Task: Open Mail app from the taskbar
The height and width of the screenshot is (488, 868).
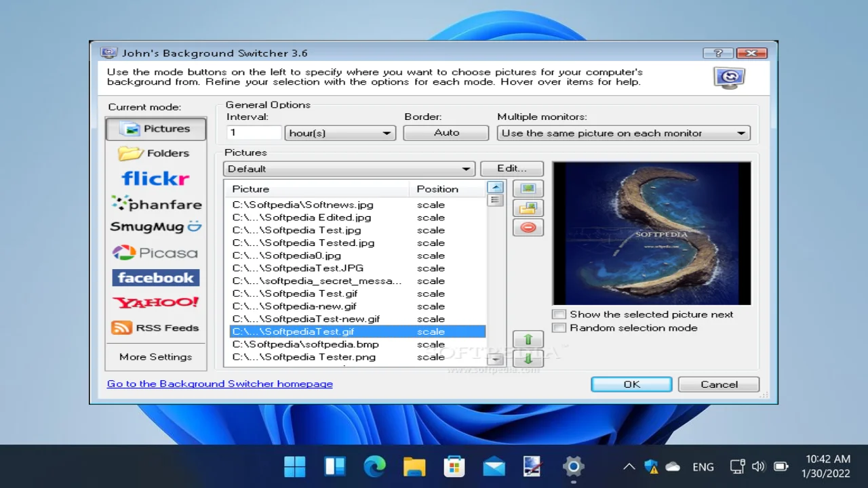Action: coord(494,466)
